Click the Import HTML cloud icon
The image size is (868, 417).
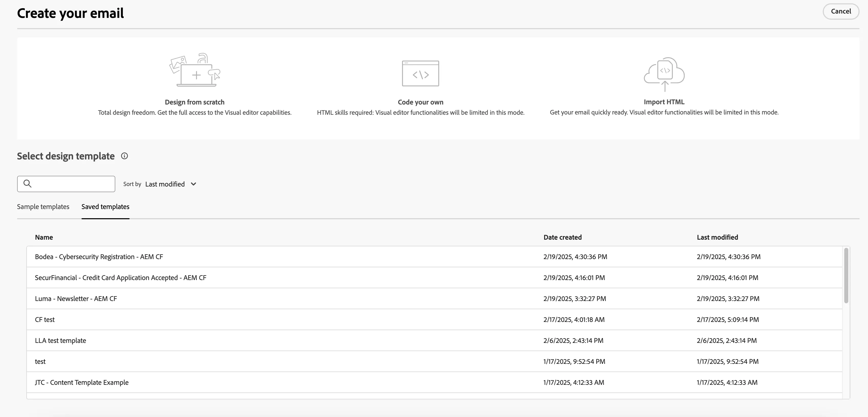[x=664, y=74]
